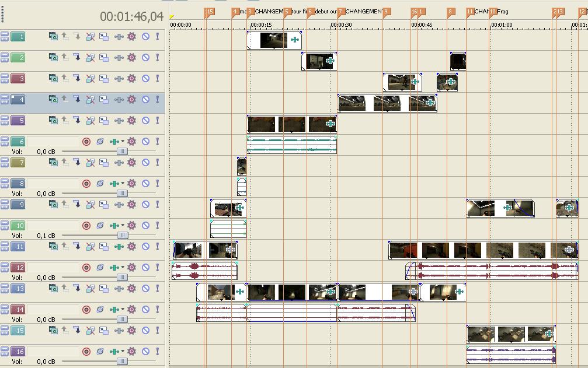Arm audio track 6 for record
This screenshot has height=368, width=588.
pos(86,141)
